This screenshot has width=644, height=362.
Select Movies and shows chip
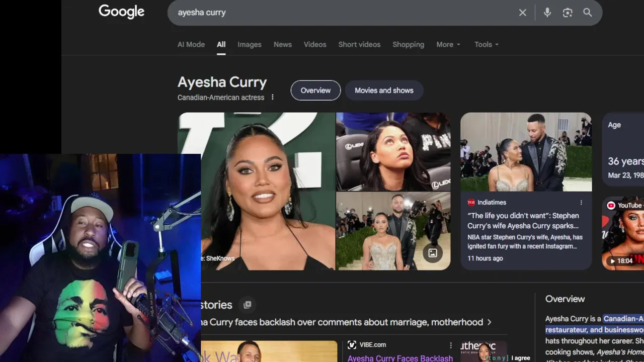[384, 90]
